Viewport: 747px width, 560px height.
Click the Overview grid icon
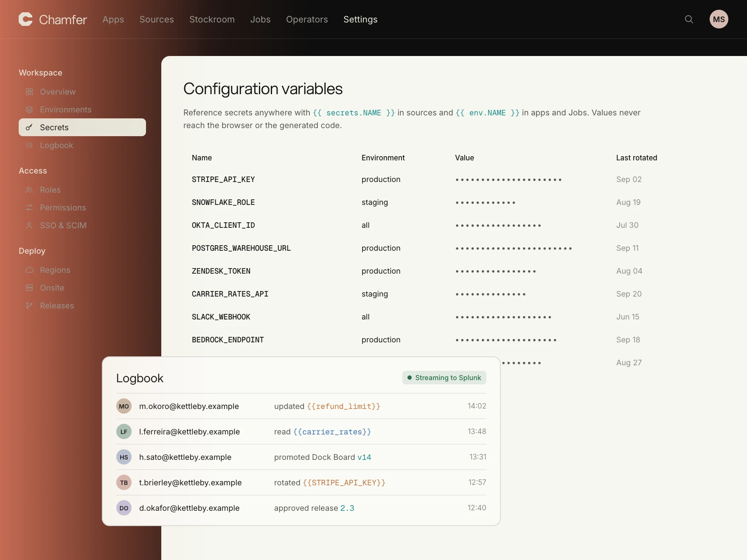(29, 92)
